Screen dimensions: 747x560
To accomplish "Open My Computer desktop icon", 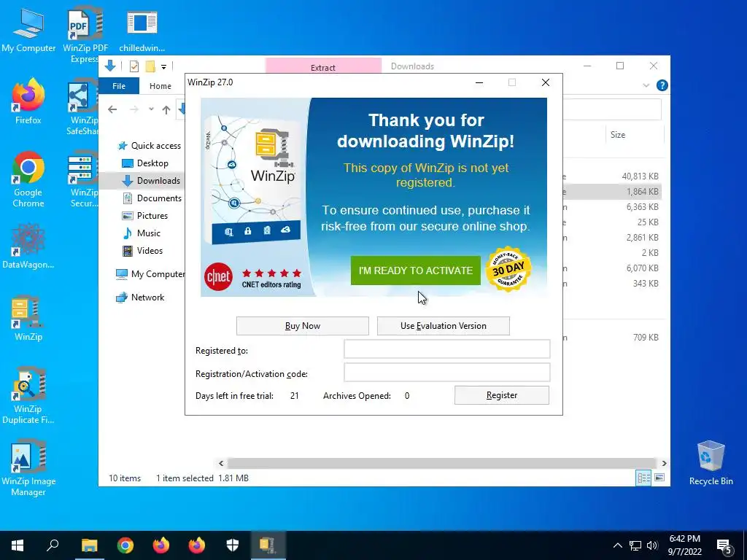I will [28, 29].
